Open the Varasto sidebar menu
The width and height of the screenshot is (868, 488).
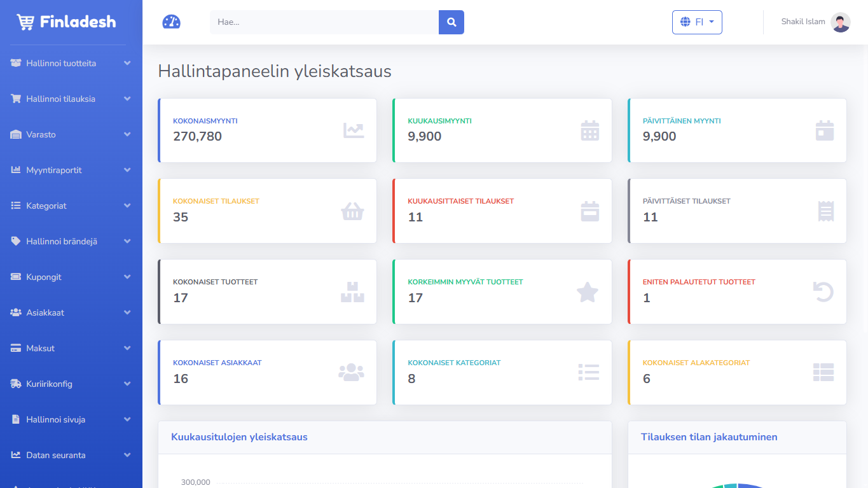click(x=41, y=135)
